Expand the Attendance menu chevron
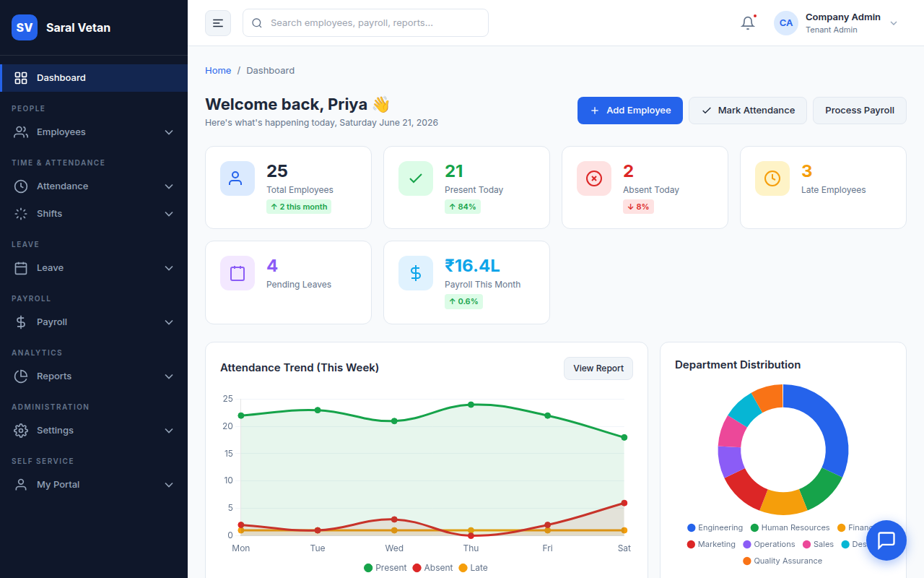 click(x=169, y=186)
